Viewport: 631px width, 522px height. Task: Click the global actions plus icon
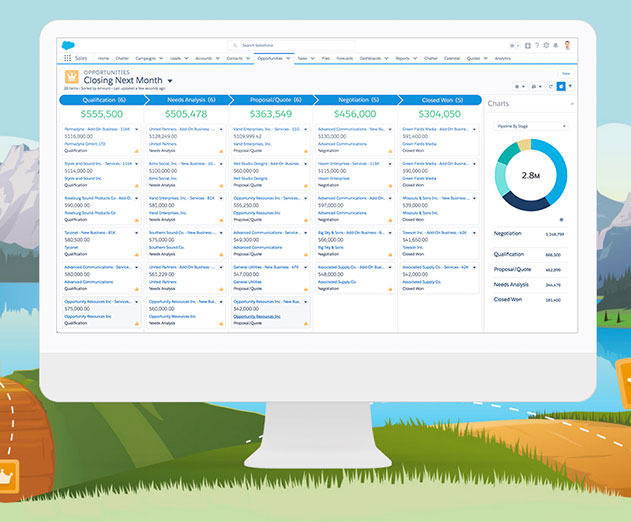tap(528, 46)
